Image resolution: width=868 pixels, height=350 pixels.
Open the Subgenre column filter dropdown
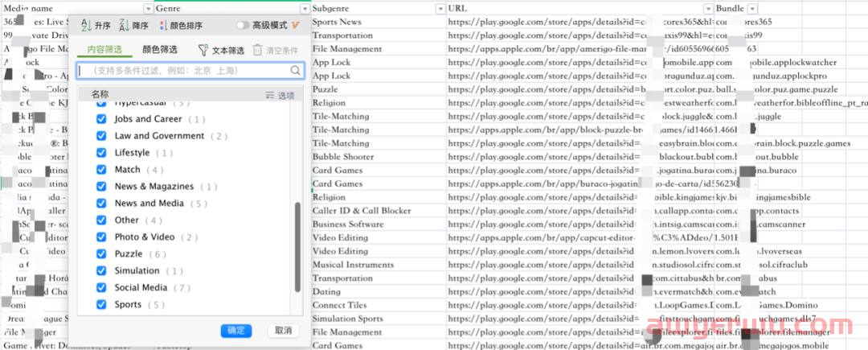[x=440, y=9]
